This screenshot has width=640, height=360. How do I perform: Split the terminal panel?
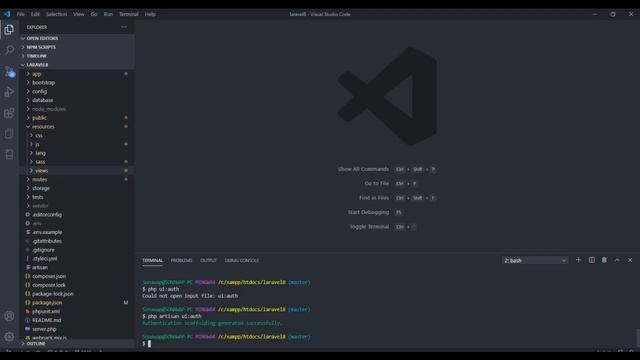click(x=591, y=260)
